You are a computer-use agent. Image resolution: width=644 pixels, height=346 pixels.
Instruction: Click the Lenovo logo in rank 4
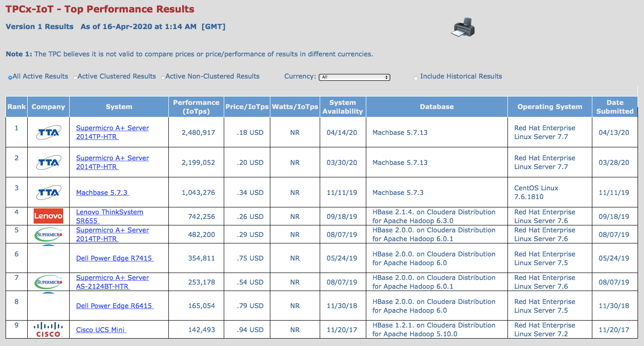tap(48, 216)
